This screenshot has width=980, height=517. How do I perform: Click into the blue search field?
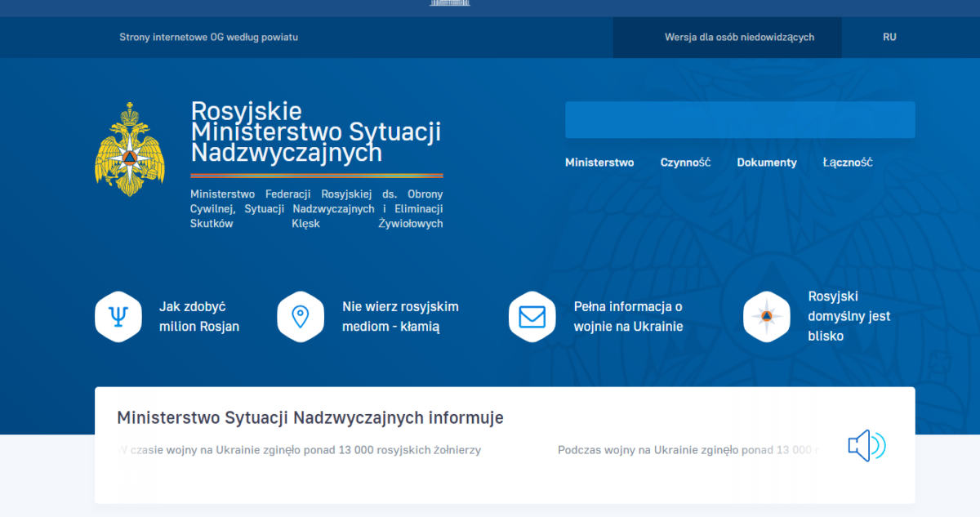pyautogui.click(x=739, y=120)
